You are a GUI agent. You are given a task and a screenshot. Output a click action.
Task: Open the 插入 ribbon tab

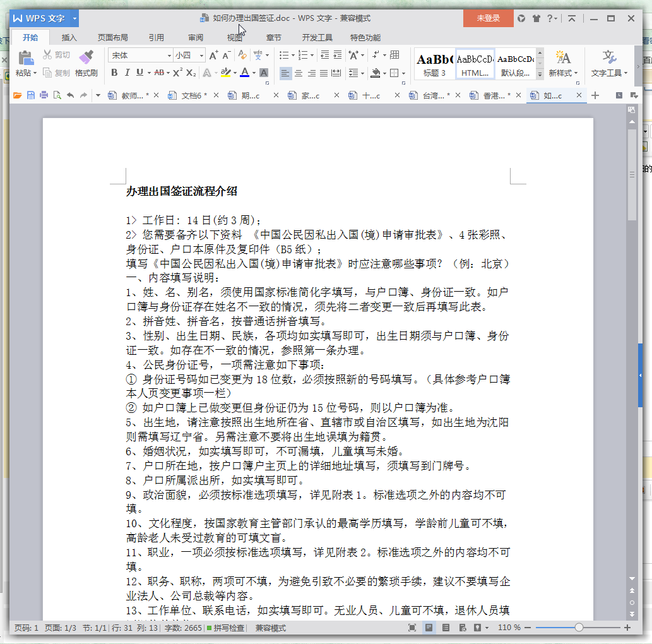point(69,38)
